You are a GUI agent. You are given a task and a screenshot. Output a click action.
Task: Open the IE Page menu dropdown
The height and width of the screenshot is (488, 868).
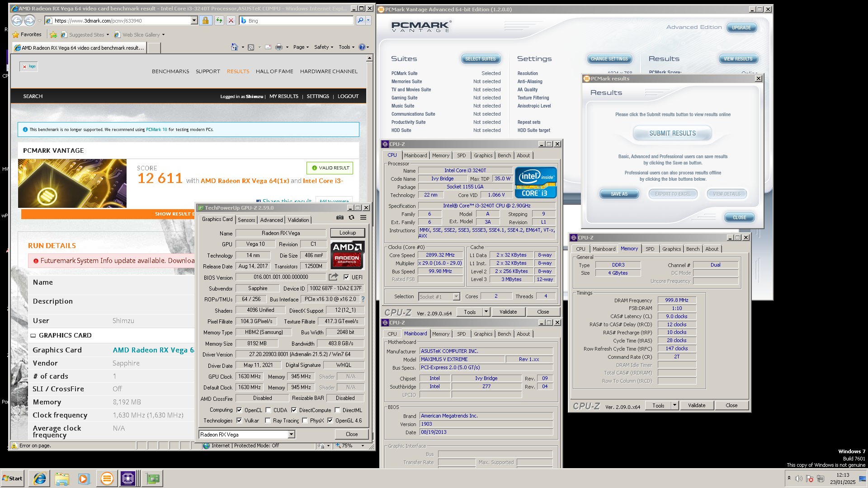(301, 47)
